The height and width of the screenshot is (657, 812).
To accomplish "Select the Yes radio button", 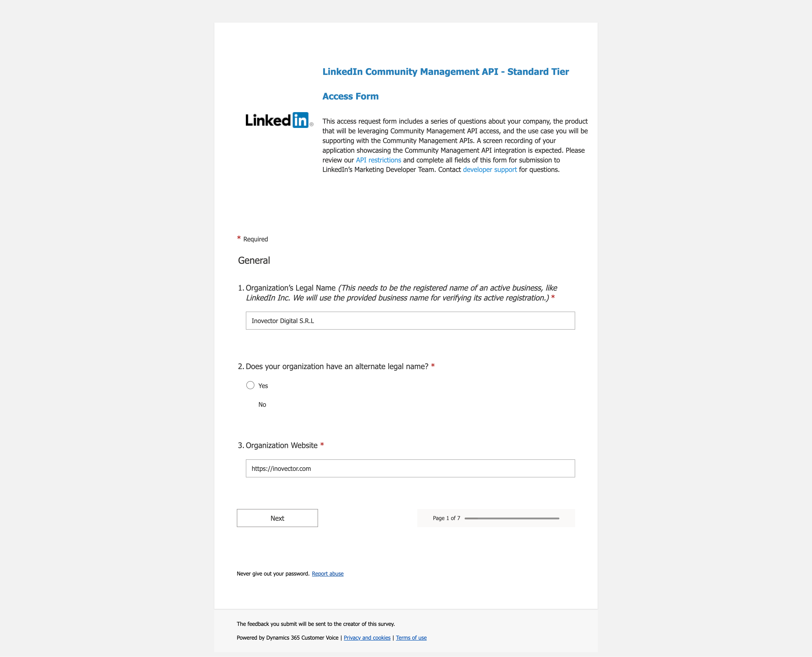I will pyautogui.click(x=251, y=385).
